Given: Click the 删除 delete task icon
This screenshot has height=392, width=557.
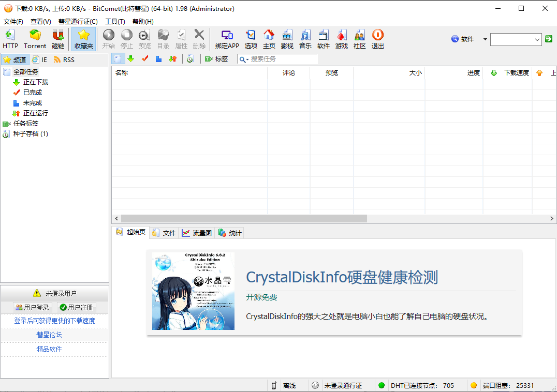Looking at the screenshot, I should [199, 39].
